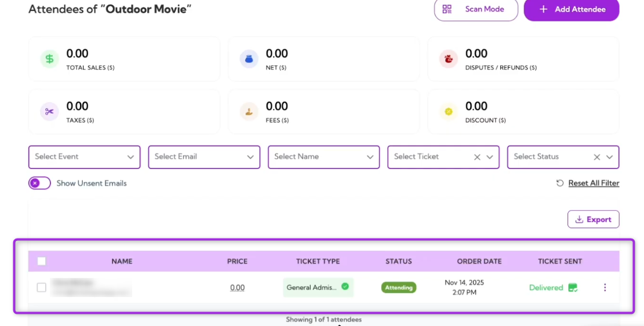Click the STATUS column header

click(398, 261)
